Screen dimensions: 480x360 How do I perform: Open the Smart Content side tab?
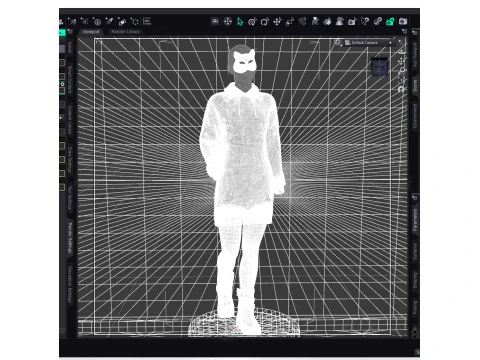[x=70, y=80]
